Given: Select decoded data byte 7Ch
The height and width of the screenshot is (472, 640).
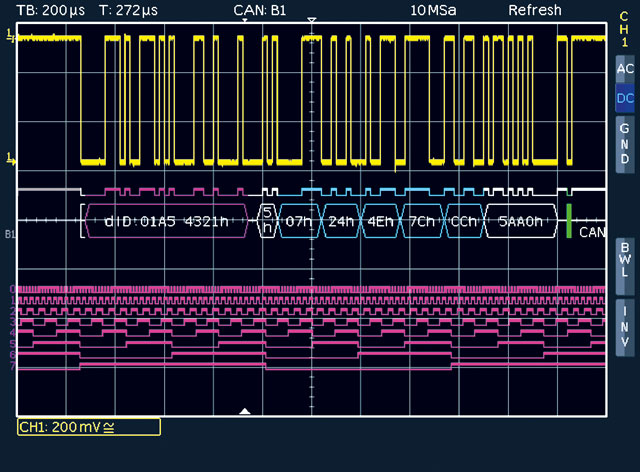Looking at the screenshot, I should click(422, 221).
